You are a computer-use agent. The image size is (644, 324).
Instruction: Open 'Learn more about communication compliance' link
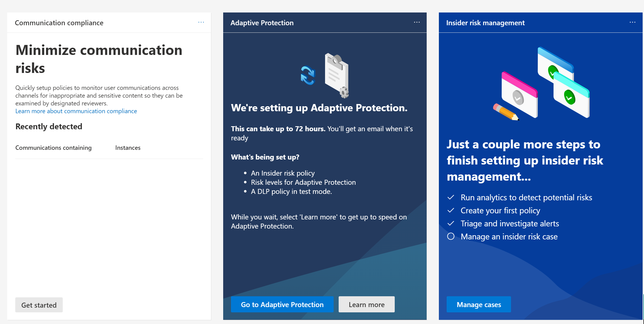tap(76, 111)
